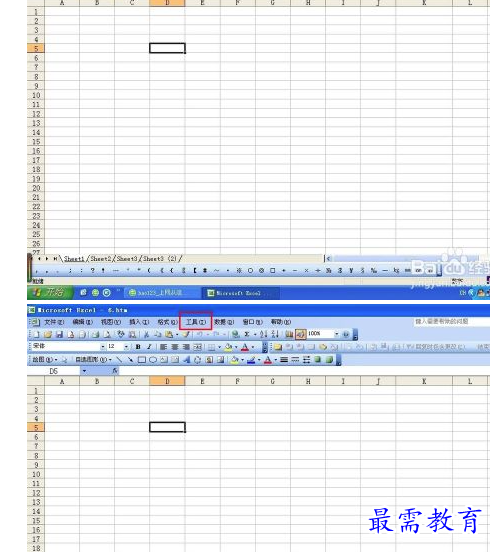Toggle Italic formatting button
The image size is (490, 552).
pos(149,347)
